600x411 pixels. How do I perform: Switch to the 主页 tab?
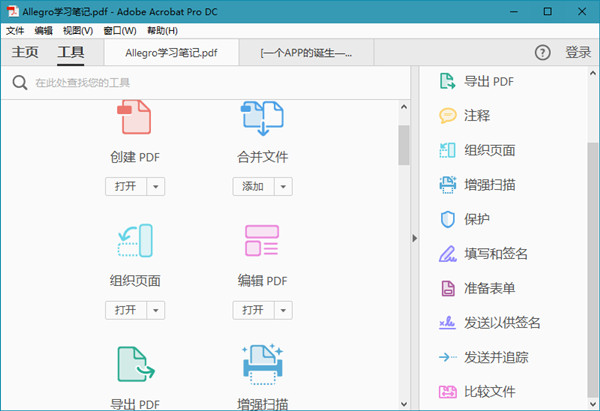pos(26,52)
